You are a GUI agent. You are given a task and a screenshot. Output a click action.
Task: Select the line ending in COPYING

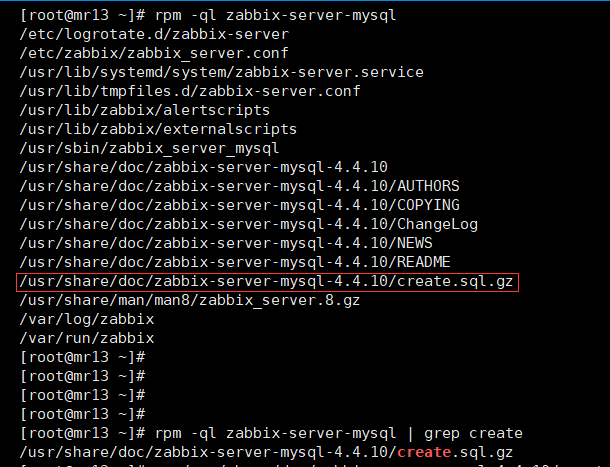(x=240, y=205)
